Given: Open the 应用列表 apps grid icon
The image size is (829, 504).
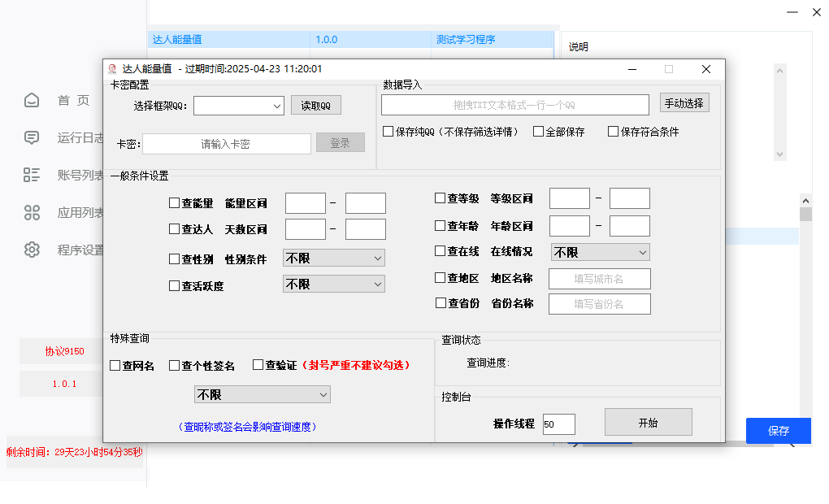Looking at the screenshot, I should pos(32,212).
